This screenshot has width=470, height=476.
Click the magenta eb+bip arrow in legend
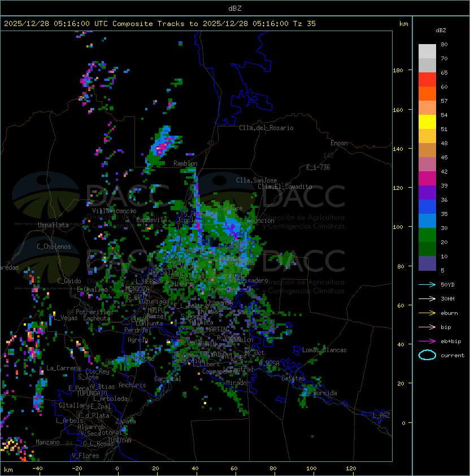coord(427,341)
